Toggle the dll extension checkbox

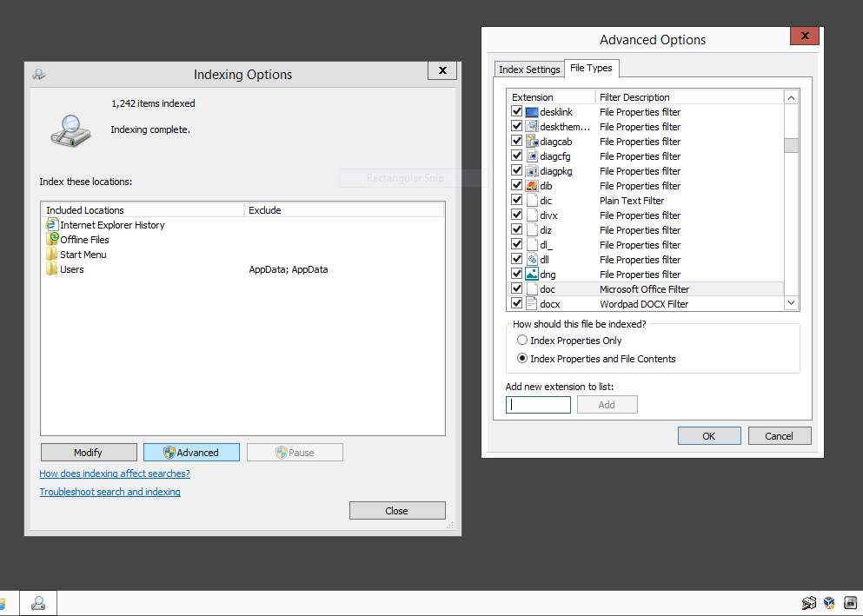tap(517, 259)
